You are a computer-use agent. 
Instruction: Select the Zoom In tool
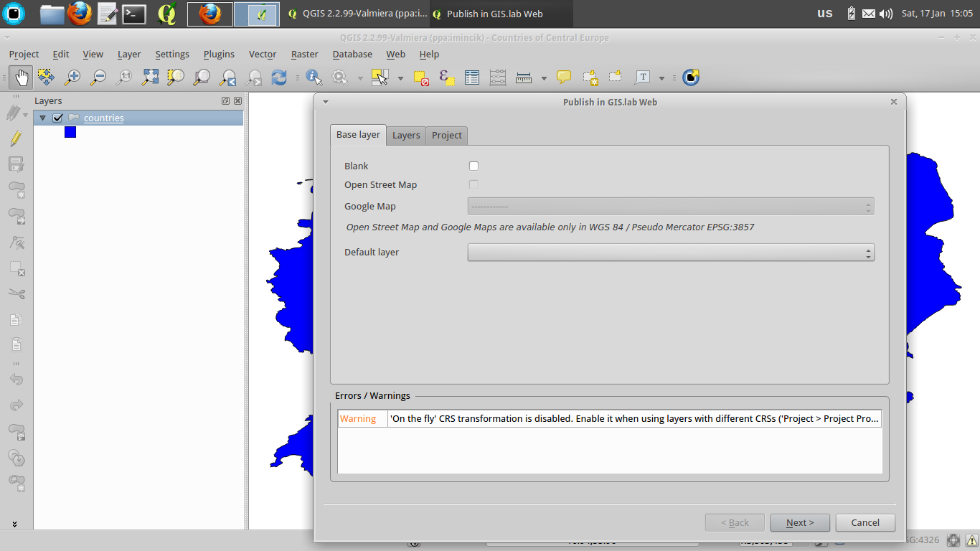72,77
